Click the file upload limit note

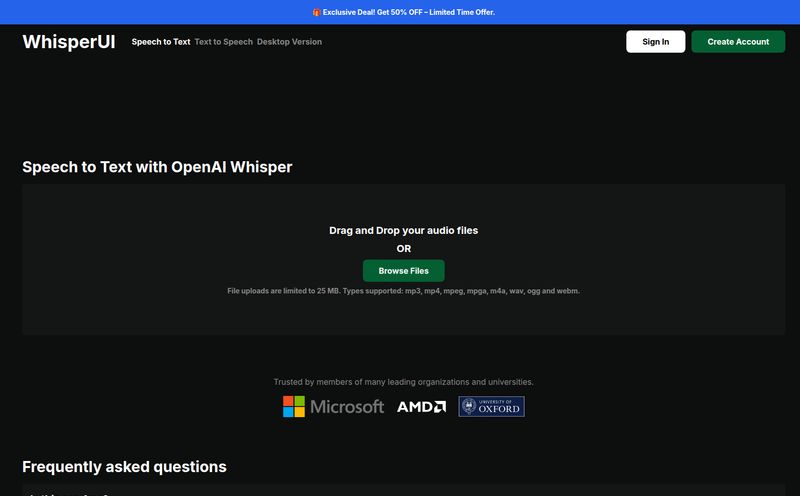(x=404, y=291)
